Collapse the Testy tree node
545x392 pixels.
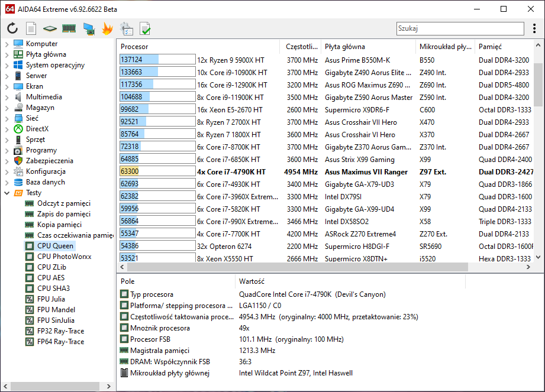pos(7,193)
